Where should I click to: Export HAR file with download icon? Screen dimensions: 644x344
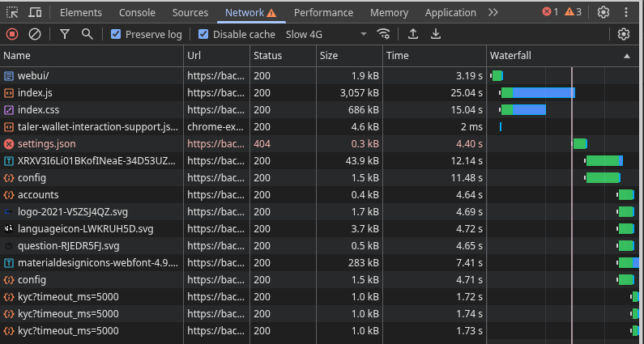click(436, 34)
